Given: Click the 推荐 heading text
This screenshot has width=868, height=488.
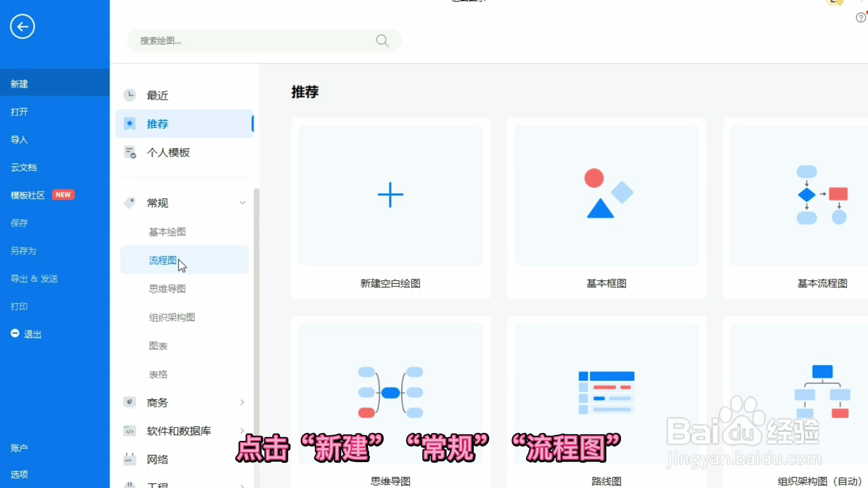Looking at the screenshot, I should 305,92.
